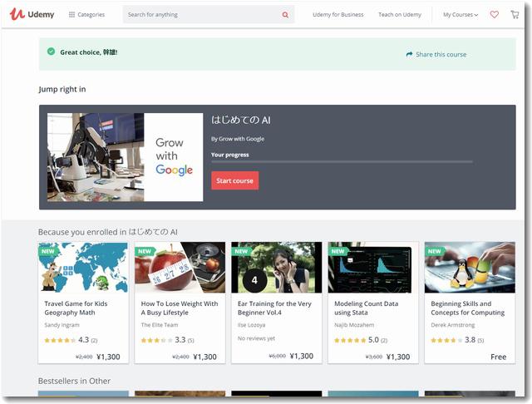The image size is (532, 404).
Task: Click the share arrow icon
Action: tap(409, 54)
